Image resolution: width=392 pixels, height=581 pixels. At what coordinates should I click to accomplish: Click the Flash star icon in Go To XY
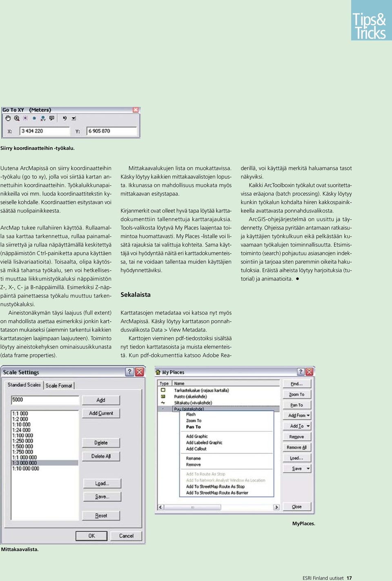coord(25,118)
